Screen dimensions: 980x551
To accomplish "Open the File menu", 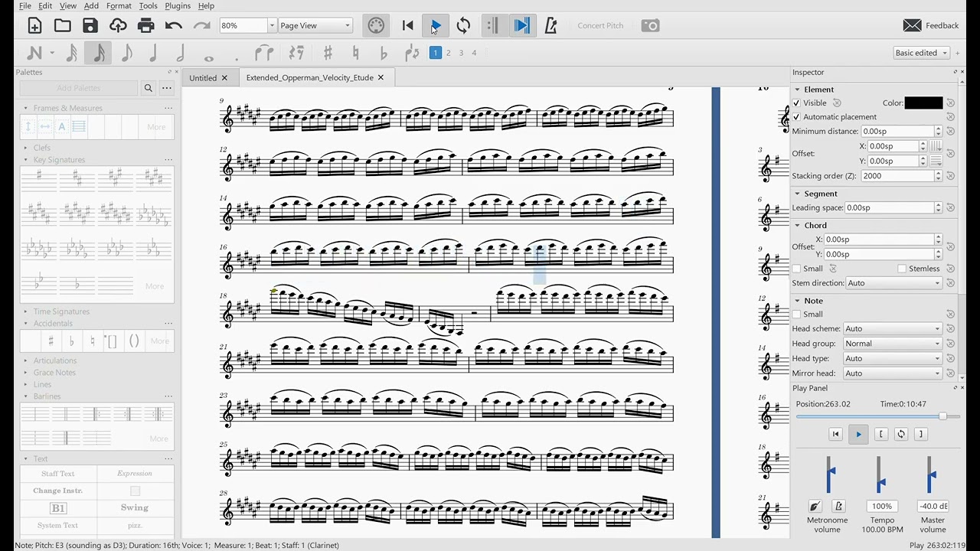I will point(25,5).
